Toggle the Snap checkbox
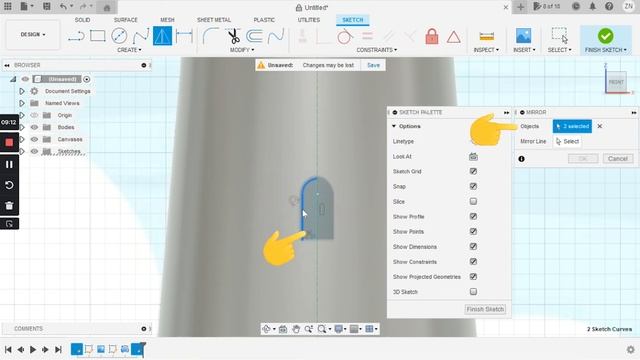640x360 pixels. coord(473,187)
